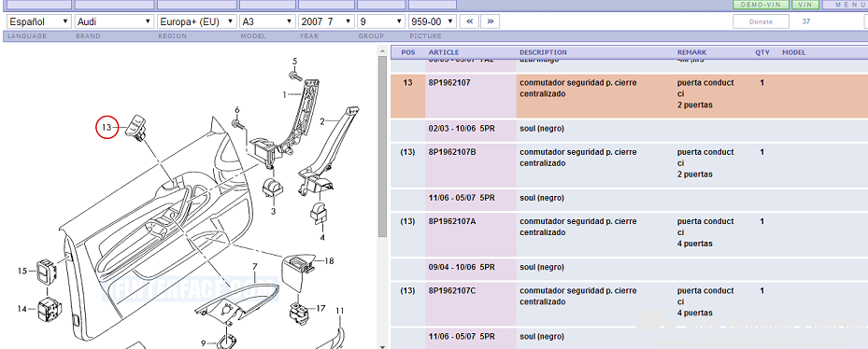
Task: Click the number 37 beside Donate
Action: pos(806,21)
